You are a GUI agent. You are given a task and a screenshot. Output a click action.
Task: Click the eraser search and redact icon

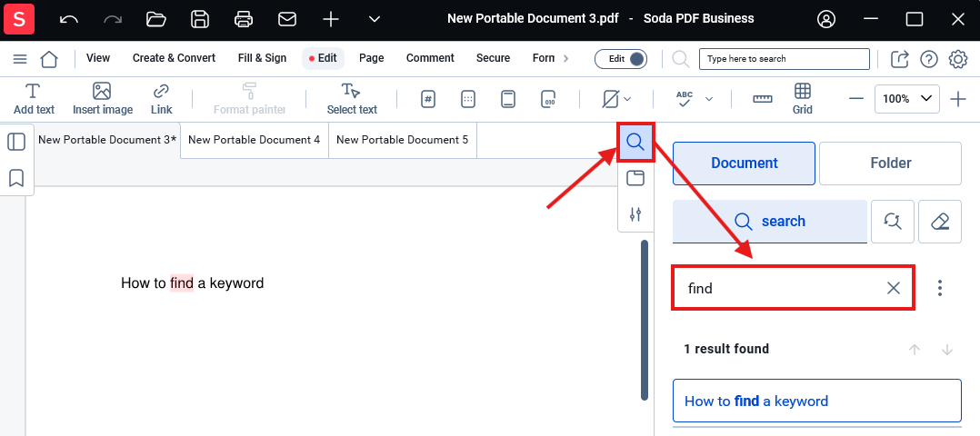click(x=940, y=221)
